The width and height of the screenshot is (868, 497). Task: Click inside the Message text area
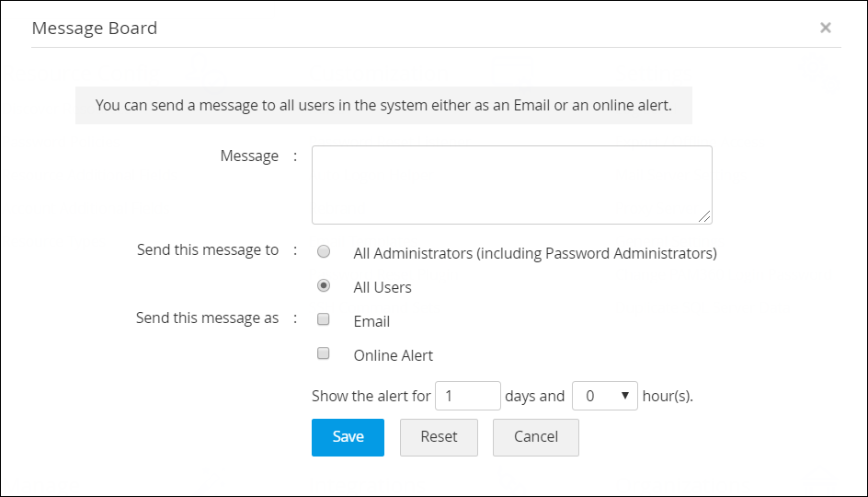coord(511,184)
